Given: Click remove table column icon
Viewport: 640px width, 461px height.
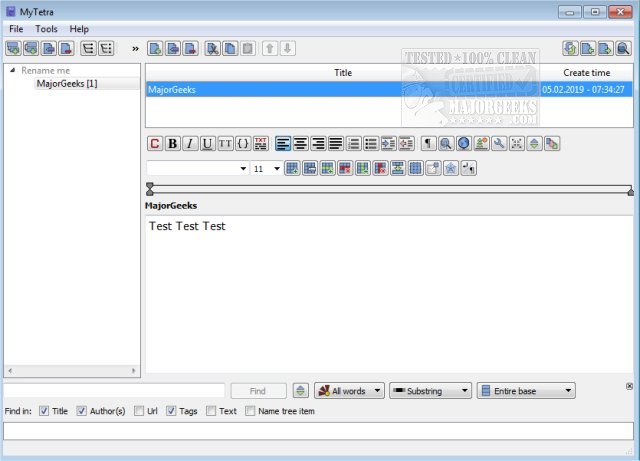Looking at the screenshot, I should point(380,168).
